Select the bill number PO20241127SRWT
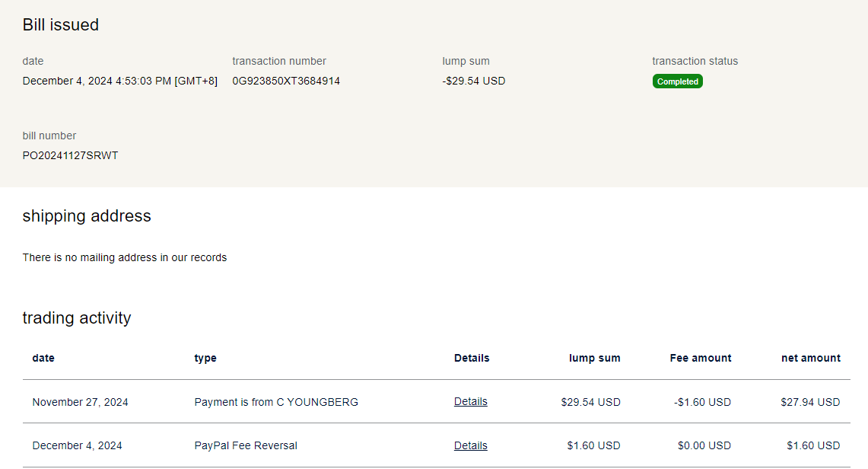This screenshot has width=868, height=469. pos(70,155)
